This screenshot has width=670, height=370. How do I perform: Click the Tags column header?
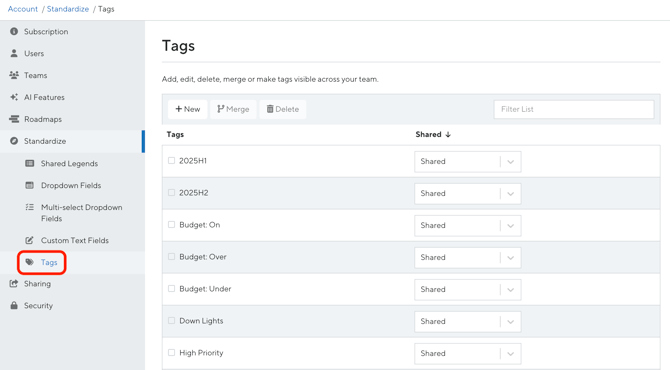(175, 134)
